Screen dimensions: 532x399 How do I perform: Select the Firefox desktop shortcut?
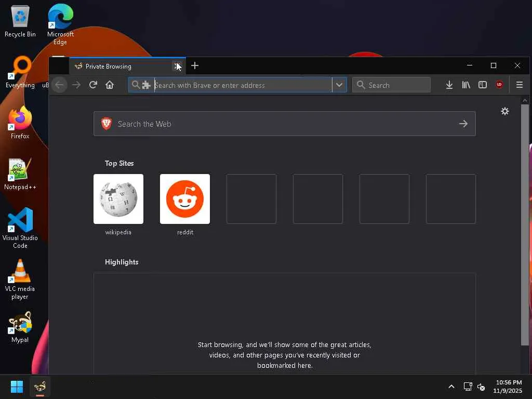[x=20, y=123]
